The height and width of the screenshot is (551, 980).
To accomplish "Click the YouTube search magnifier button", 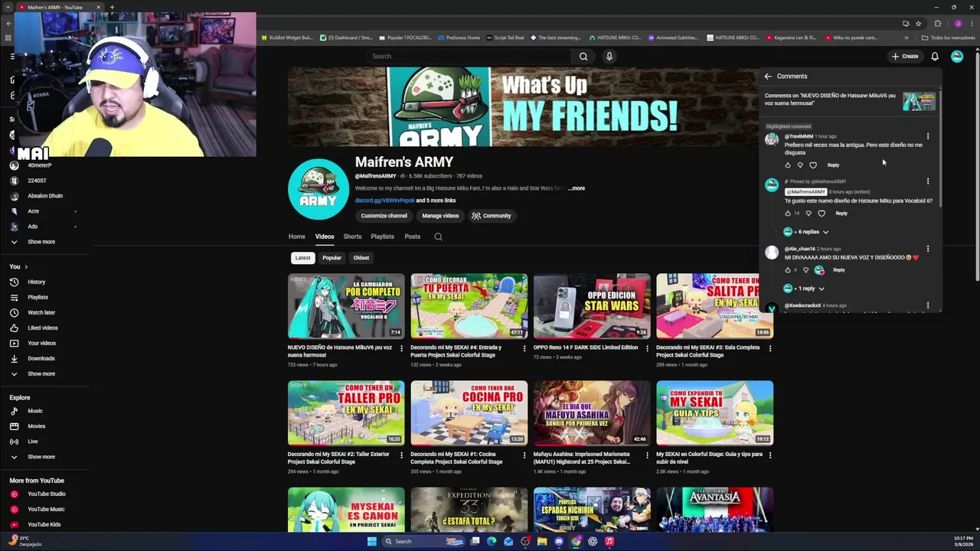I will coord(583,56).
